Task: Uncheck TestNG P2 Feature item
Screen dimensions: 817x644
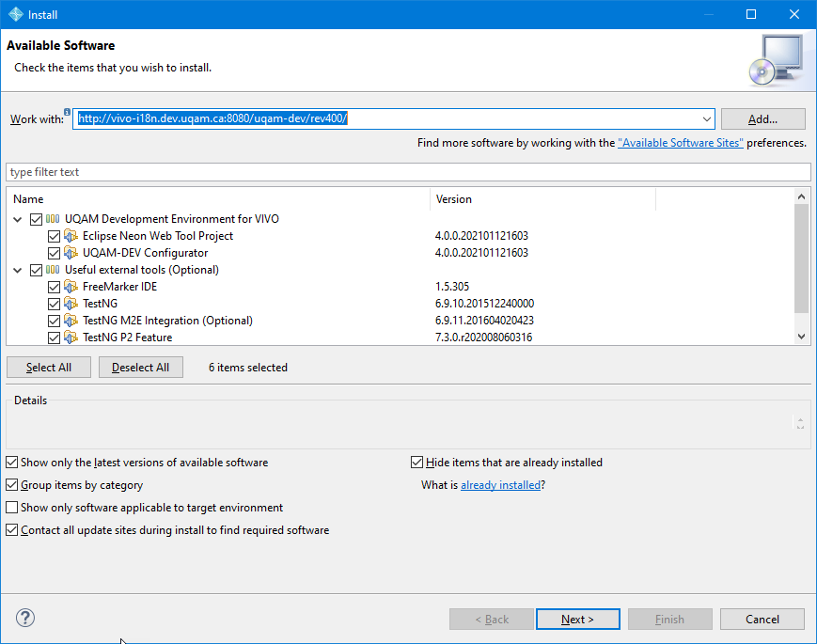Action: [x=54, y=338]
